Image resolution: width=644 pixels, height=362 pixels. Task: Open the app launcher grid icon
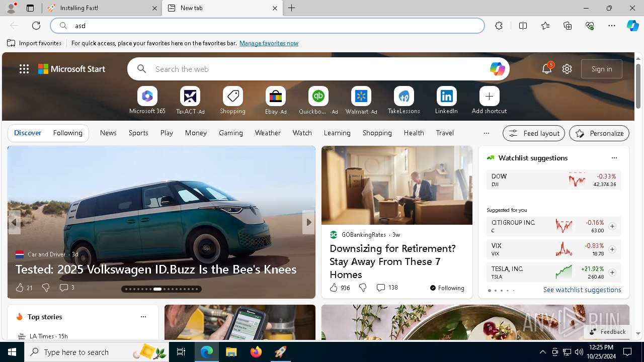24,69
